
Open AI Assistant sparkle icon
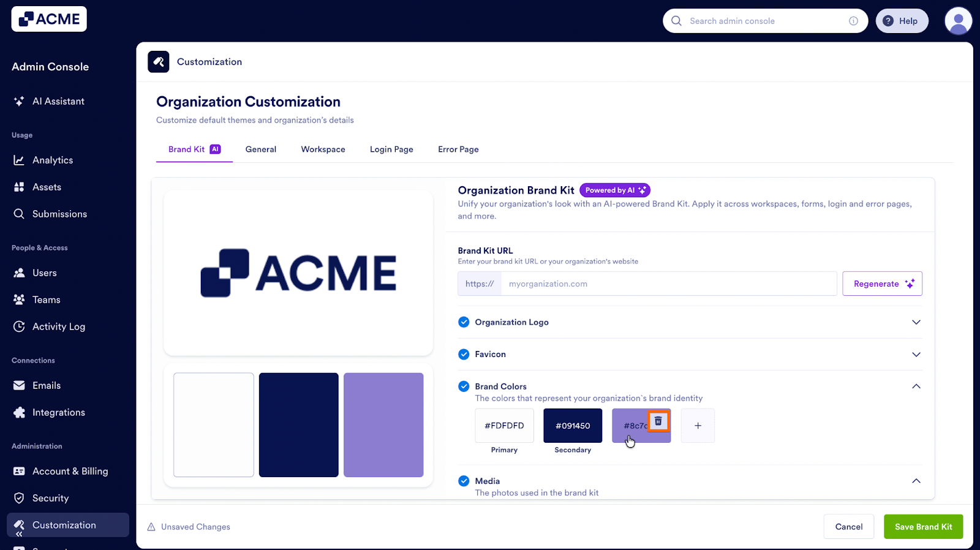click(19, 101)
